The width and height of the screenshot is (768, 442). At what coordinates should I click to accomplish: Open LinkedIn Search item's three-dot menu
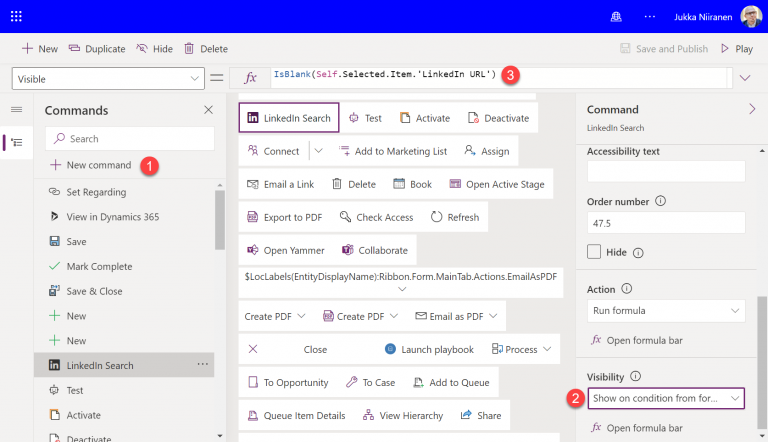coord(203,365)
